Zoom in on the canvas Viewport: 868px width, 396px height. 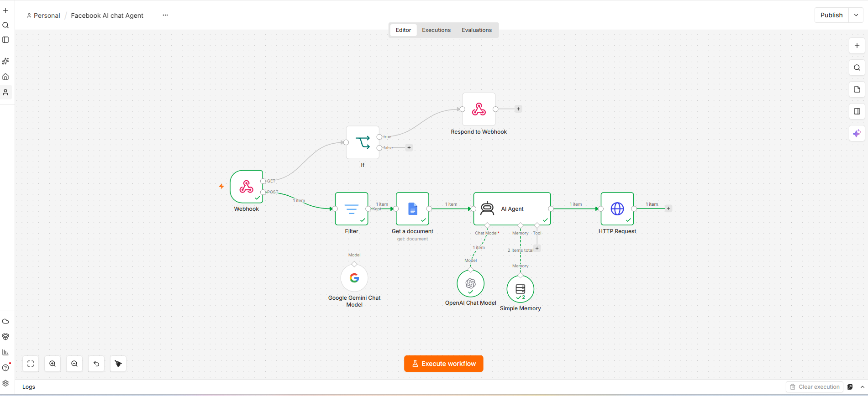53,364
